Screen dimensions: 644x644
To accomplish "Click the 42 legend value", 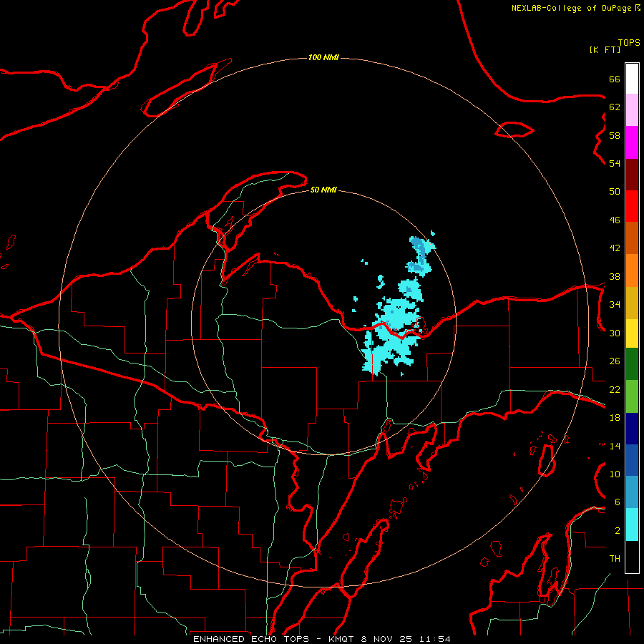I will [615, 248].
